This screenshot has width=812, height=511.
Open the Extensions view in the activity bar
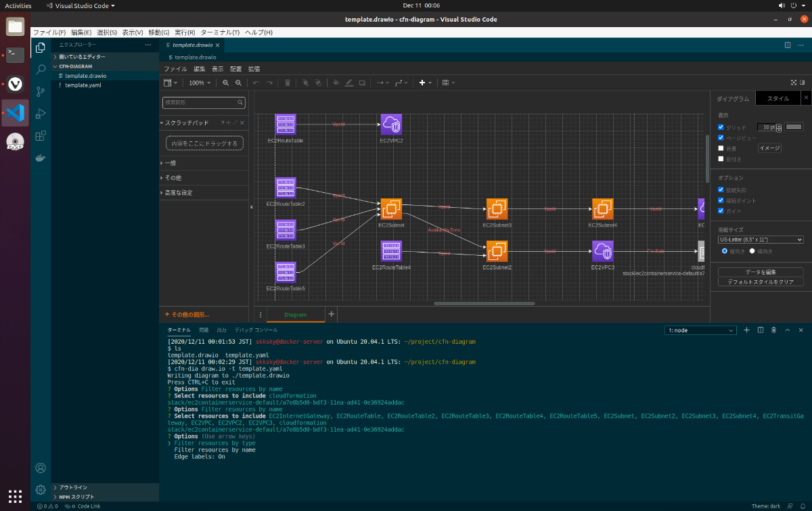click(x=41, y=135)
